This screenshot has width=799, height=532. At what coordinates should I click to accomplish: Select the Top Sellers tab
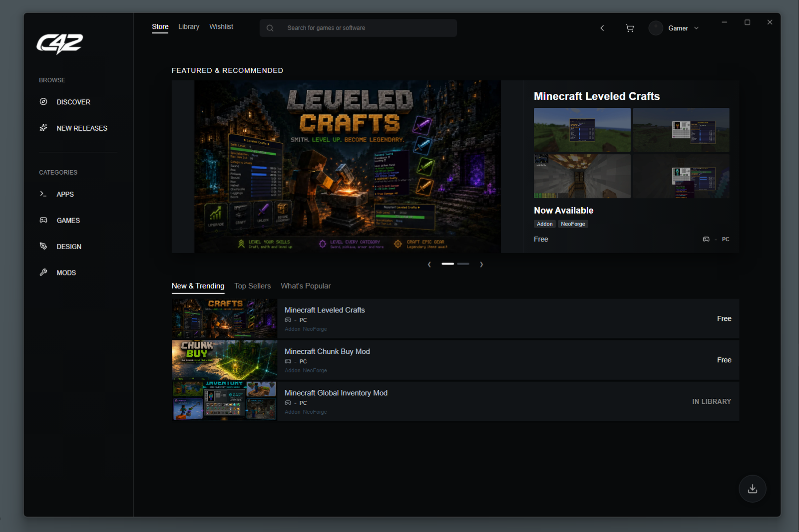pos(253,286)
